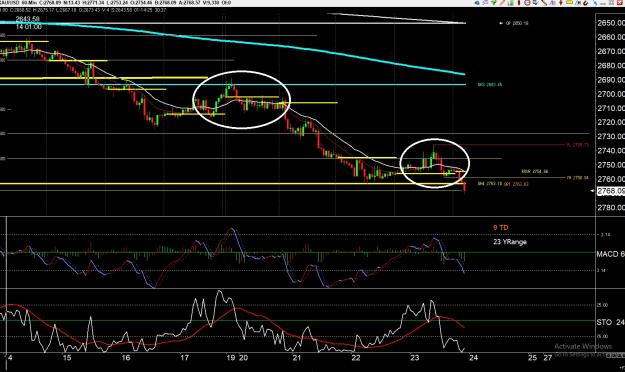Click the yellow rectangle toolbar icon
625x372 pixels.
pos(569,2)
